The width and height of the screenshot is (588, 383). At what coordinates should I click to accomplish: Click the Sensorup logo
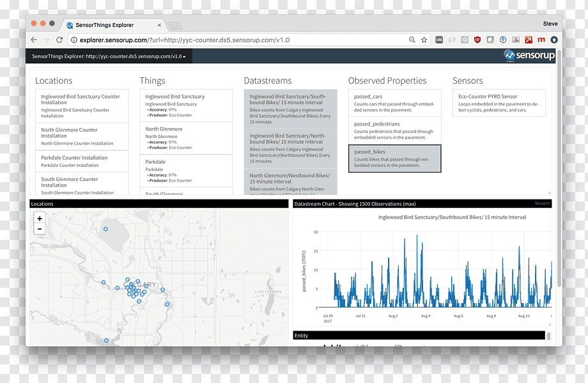coord(529,56)
